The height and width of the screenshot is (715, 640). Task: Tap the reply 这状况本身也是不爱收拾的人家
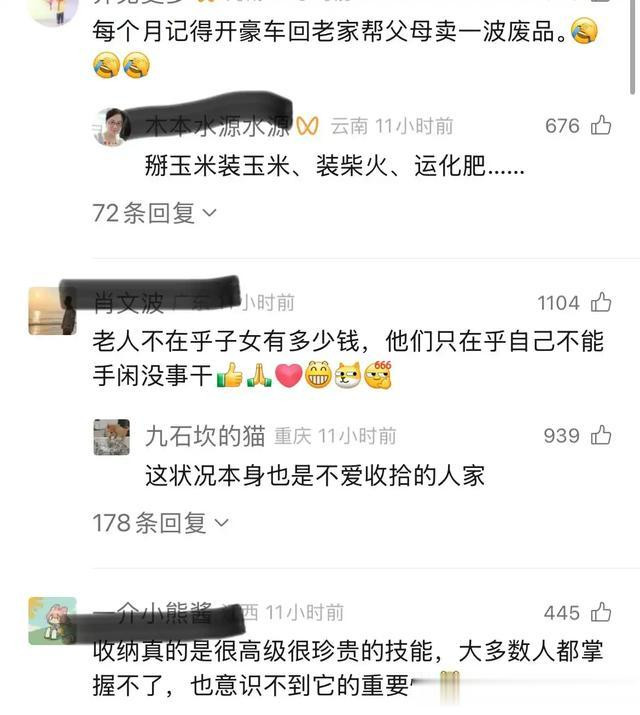pyautogui.click(x=315, y=476)
